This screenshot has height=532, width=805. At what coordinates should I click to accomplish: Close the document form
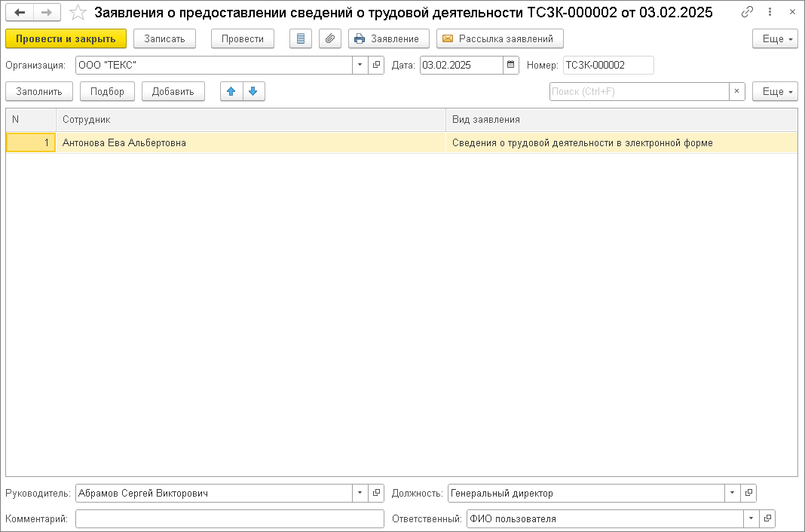[792, 12]
